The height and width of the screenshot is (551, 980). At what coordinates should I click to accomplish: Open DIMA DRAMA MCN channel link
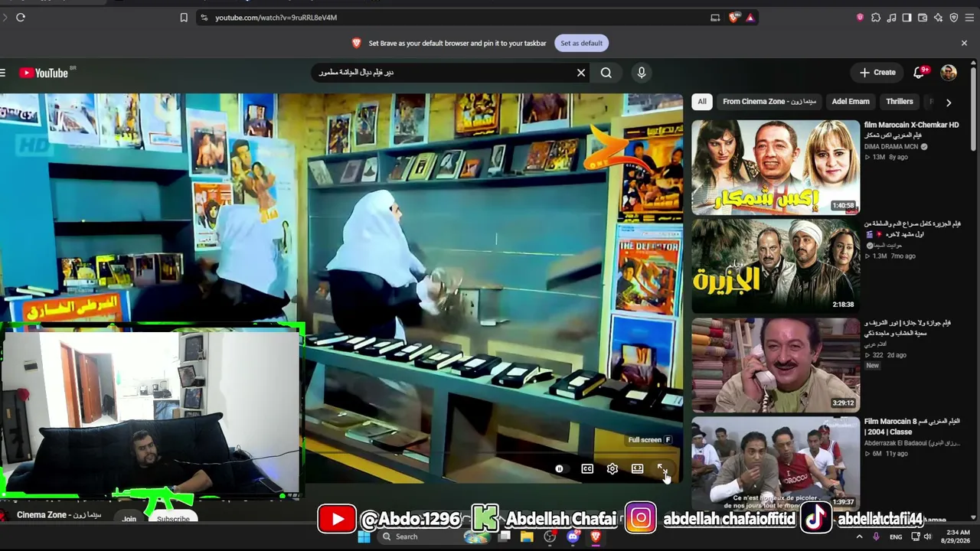[x=891, y=147]
